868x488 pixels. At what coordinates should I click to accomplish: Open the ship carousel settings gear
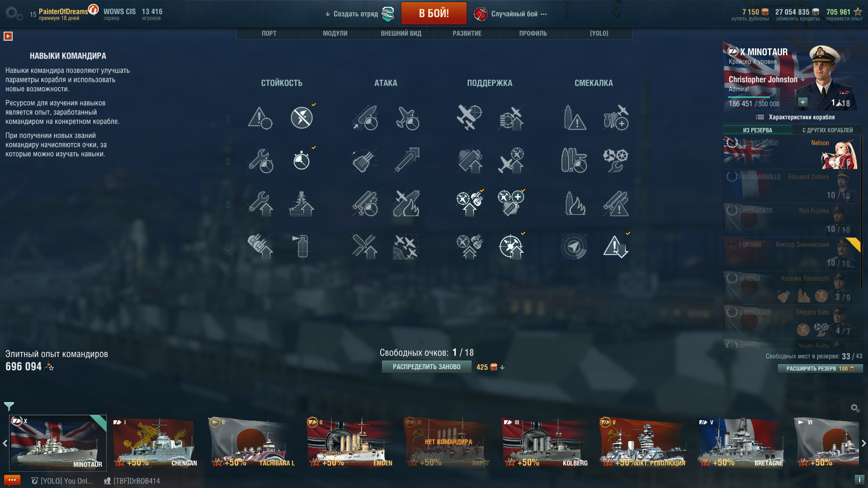point(855,408)
